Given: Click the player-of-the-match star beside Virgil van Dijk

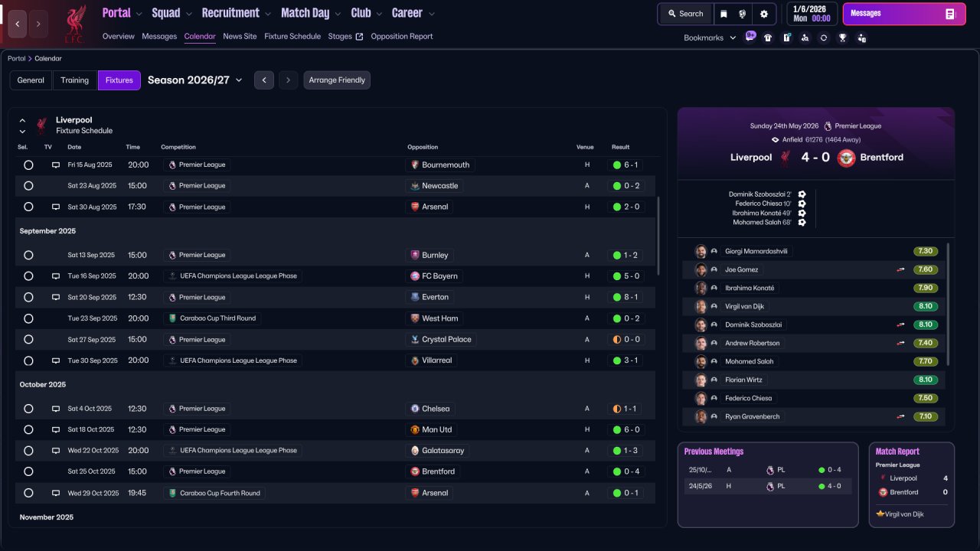Looking at the screenshot, I should (880, 514).
